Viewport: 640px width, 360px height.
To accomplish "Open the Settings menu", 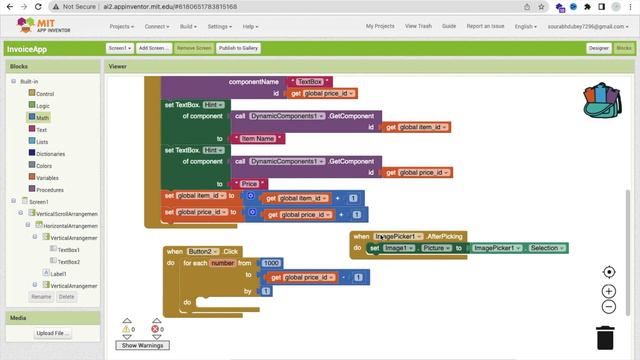I will (220, 27).
